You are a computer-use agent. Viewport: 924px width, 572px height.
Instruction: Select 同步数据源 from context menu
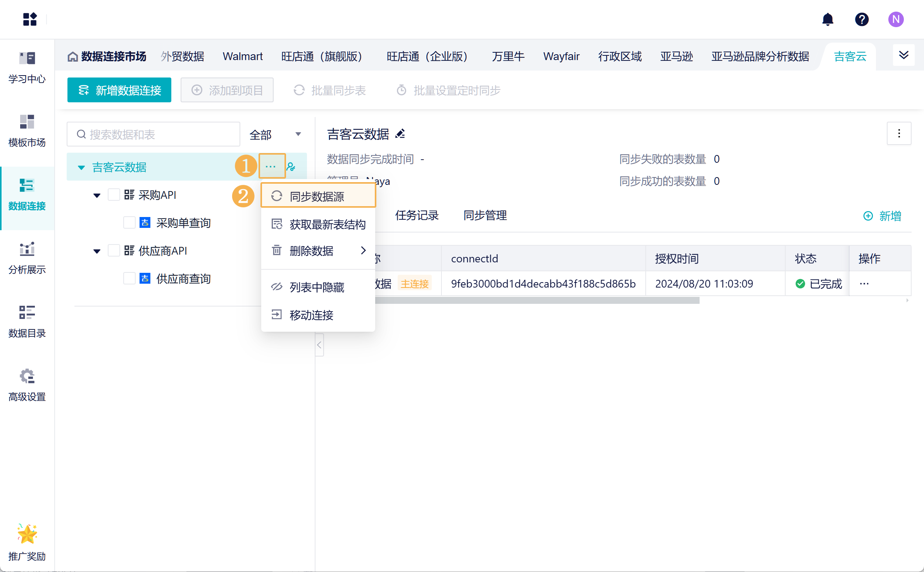(318, 196)
